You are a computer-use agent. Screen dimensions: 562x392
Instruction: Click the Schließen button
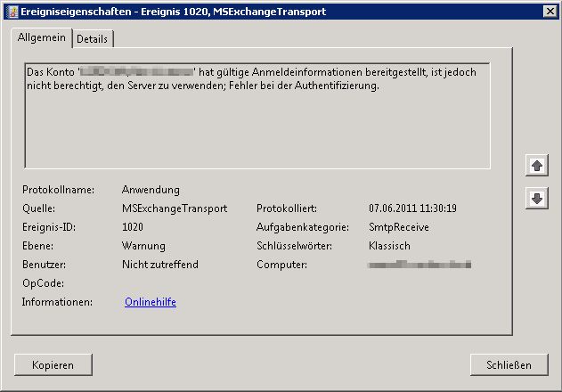pos(509,364)
